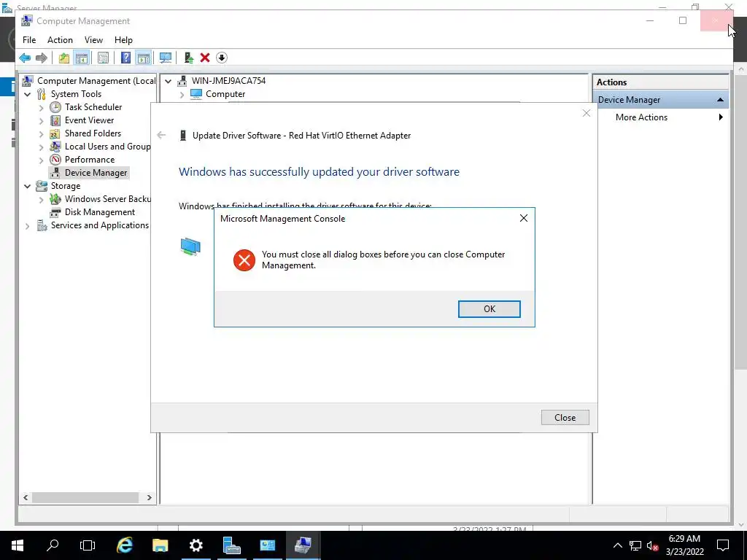Screen dimensions: 747x560
Task: Click Scan for hardware changes monitor icon
Action: point(166,58)
